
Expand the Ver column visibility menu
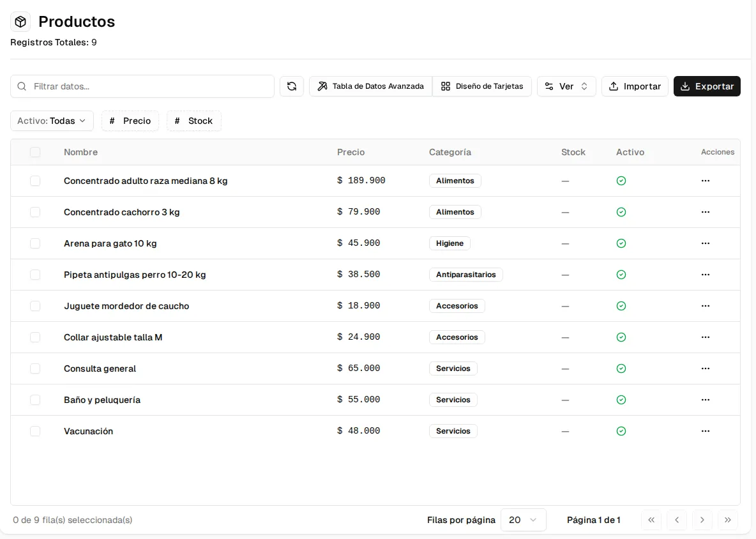tap(566, 86)
